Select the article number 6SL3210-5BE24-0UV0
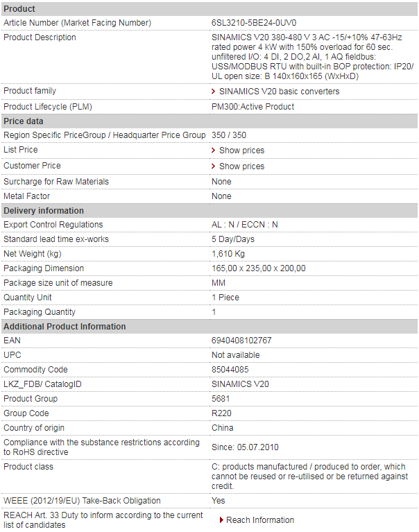 pyautogui.click(x=254, y=23)
